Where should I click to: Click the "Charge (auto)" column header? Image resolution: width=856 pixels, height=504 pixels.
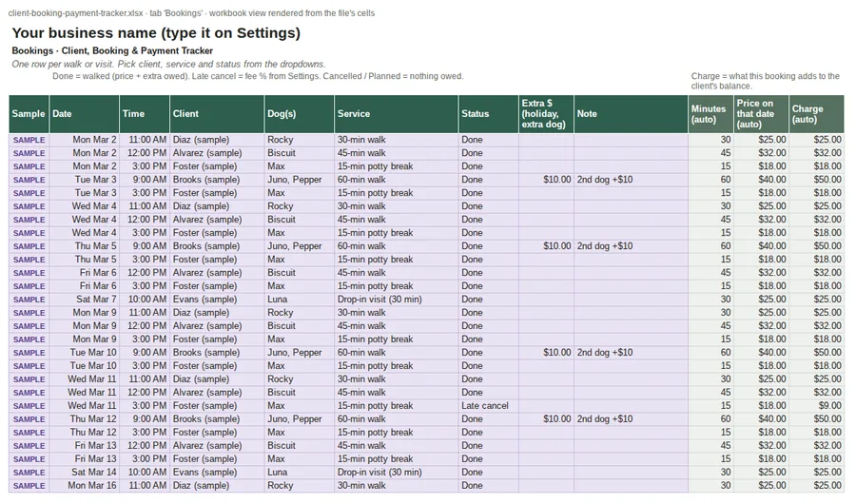tap(816, 113)
